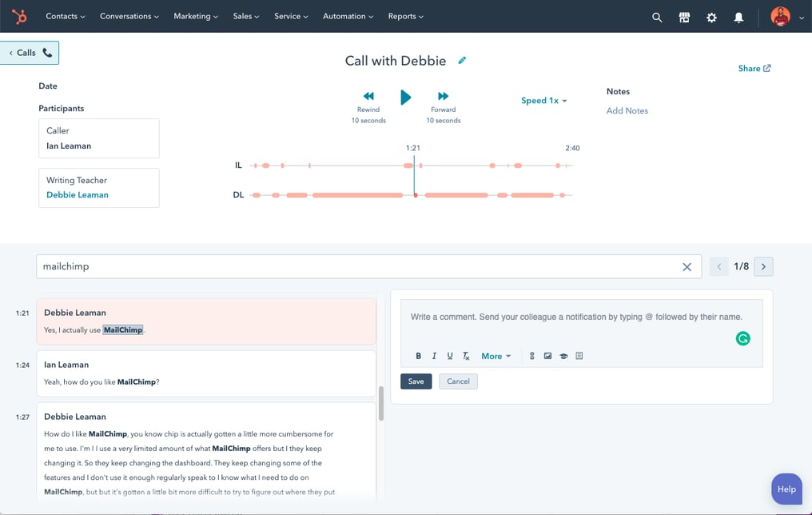Click Add Notes link
The height and width of the screenshot is (515, 812).
point(627,111)
